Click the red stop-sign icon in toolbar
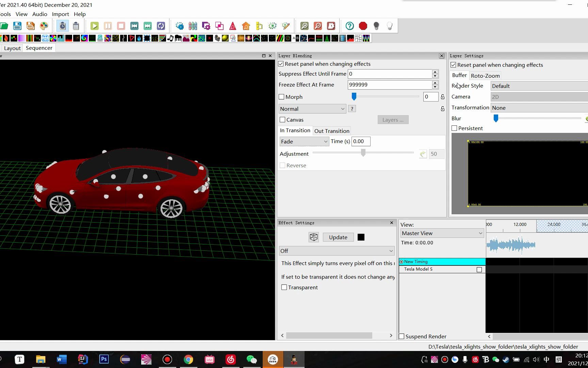This screenshot has width=588, height=368. pyautogui.click(x=363, y=26)
